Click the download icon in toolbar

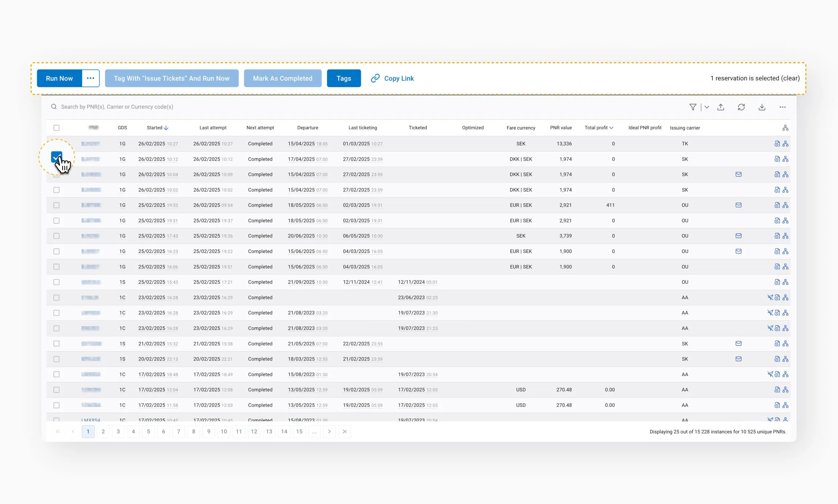click(x=762, y=107)
